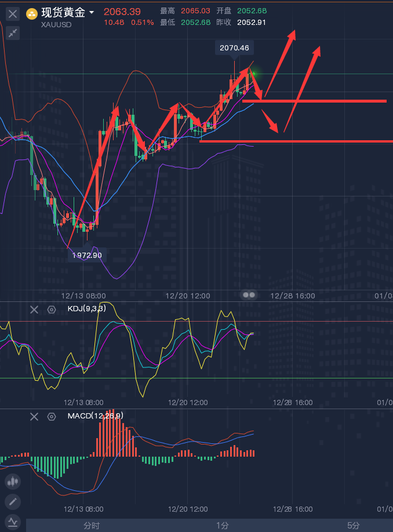This screenshot has width=393, height=532.
Task: Click the 2070.46 high price label
Action: point(234,48)
